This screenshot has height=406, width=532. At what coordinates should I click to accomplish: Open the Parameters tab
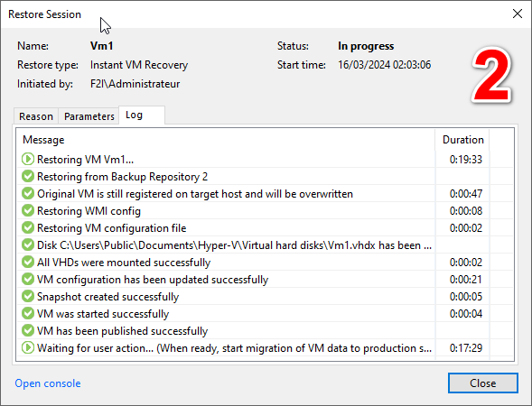pos(89,116)
